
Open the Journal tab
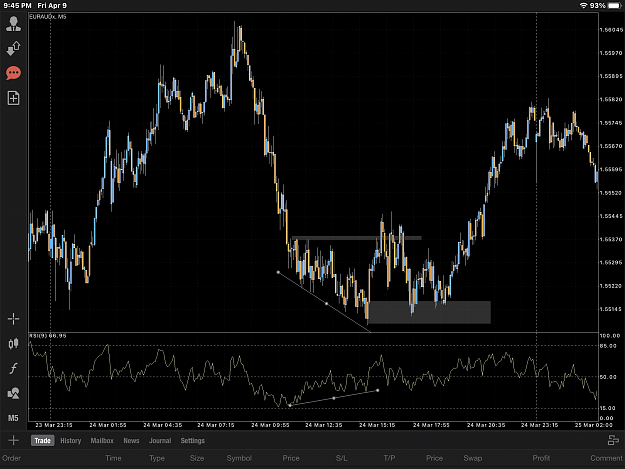tap(160, 441)
